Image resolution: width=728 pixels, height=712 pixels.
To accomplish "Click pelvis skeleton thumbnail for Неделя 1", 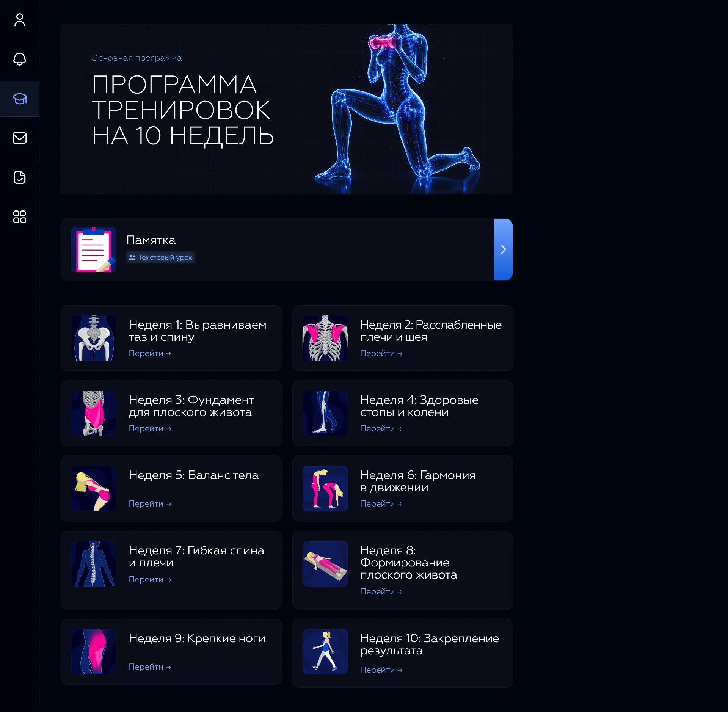I will pyautogui.click(x=94, y=338).
